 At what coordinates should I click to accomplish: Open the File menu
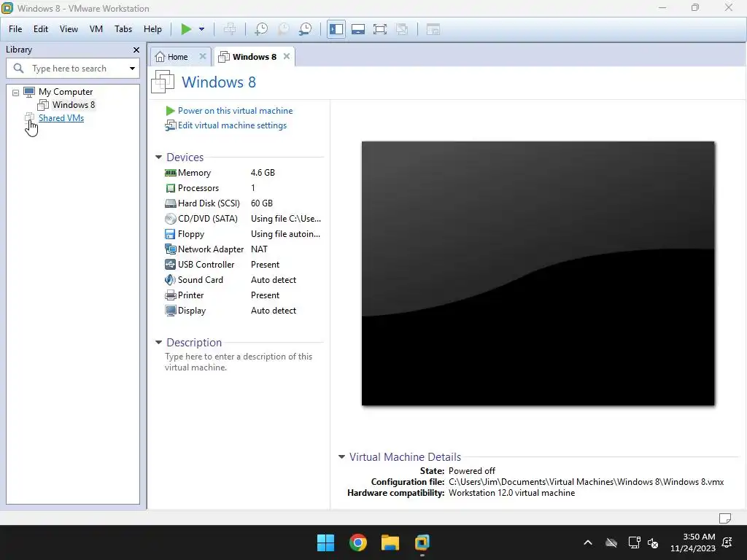[x=15, y=29]
